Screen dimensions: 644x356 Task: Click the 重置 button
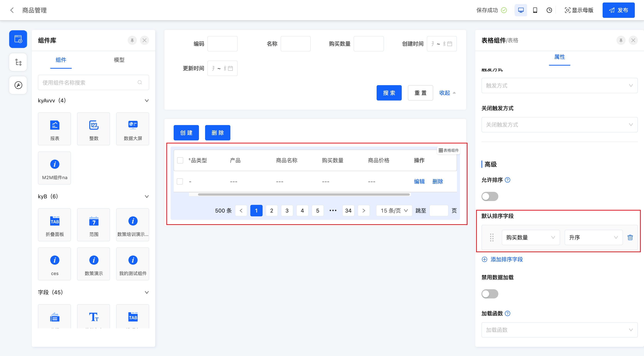coord(421,93)
